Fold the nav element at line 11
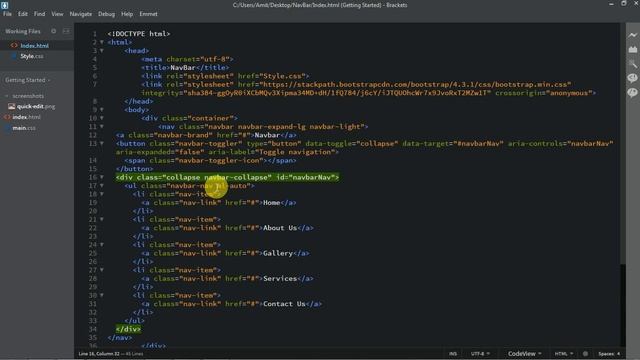Viewport: 640px width, 360px height. (102, 127)
